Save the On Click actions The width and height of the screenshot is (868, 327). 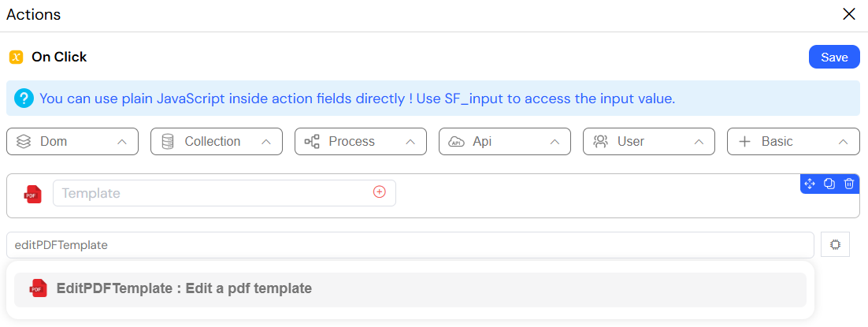coord(834,57)
